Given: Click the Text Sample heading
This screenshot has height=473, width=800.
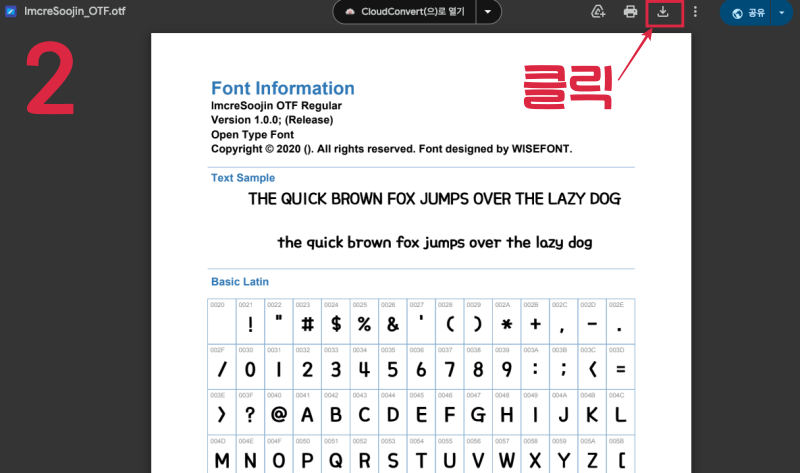Looking at the screenshot, I should pos(243,178).
